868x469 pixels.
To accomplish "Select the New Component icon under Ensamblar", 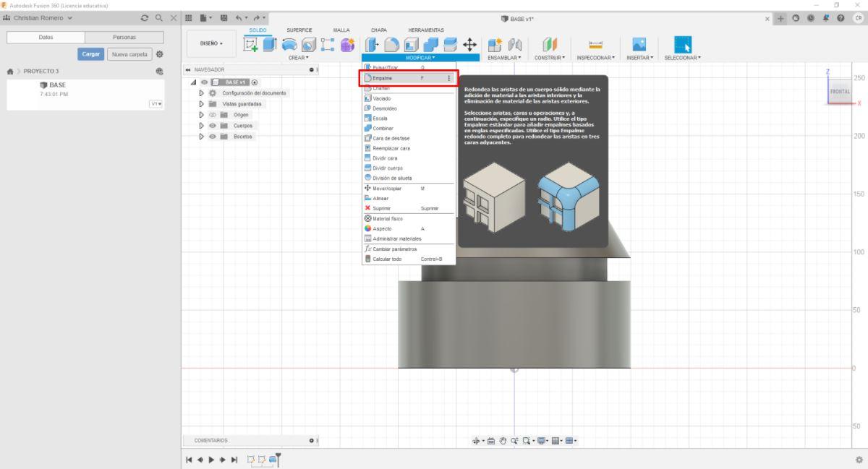I will tap(496, 45).
